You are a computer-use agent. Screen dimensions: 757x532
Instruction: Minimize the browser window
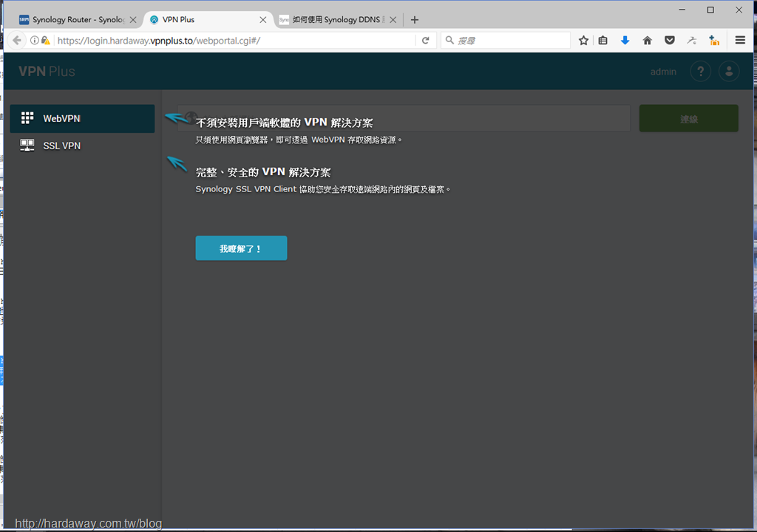(x=682, y=10)
